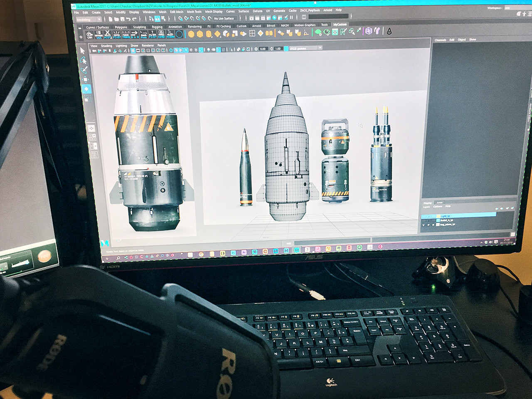Toggle Select by Component Type mode
The height and width of the screenshot is (399, 532).
[163, 19]
